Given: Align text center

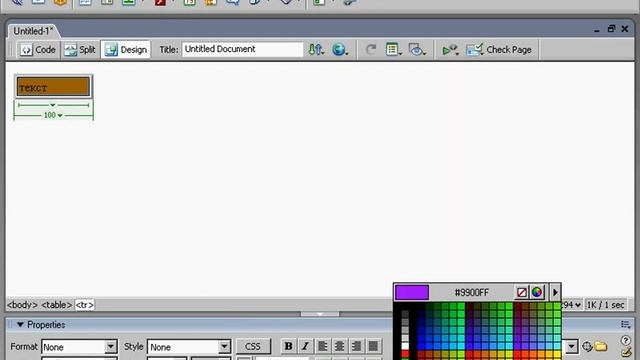Looking at the screenshot, I should point(339,346).
